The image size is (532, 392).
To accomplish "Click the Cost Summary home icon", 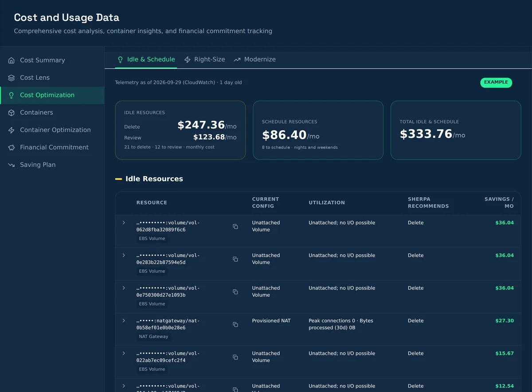I will click(12, 60).
